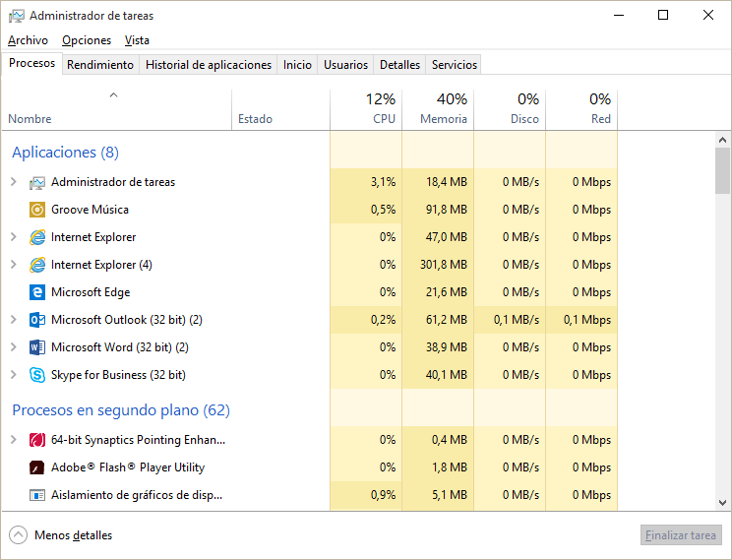Click the Skype for Business icon

tap(37, 375)
